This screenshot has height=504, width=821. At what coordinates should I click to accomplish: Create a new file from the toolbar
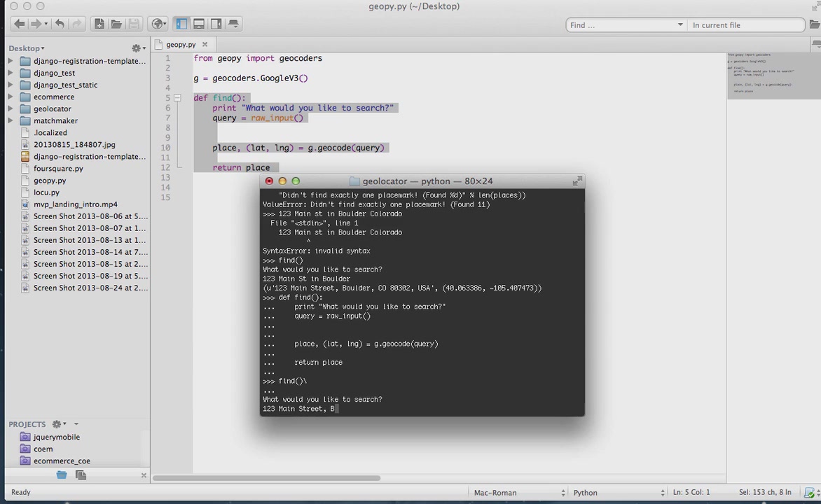pos(99,24)
